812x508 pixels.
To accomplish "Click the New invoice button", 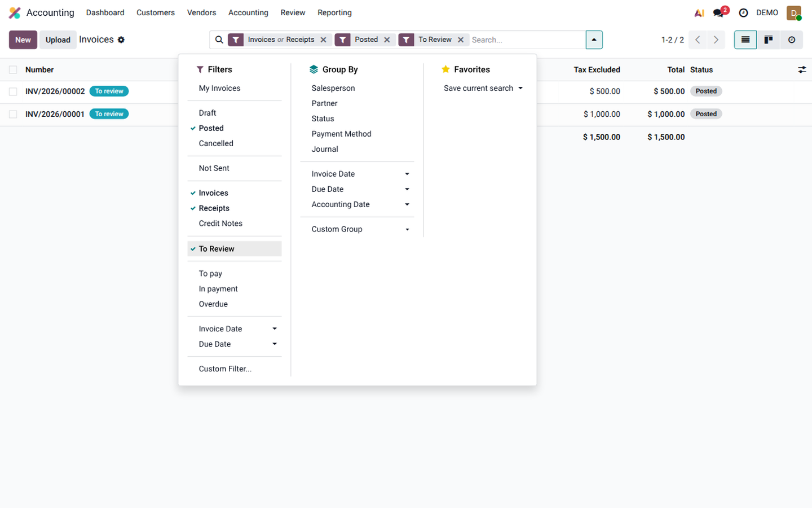I will pyautogui.click(x=23, y=40).
